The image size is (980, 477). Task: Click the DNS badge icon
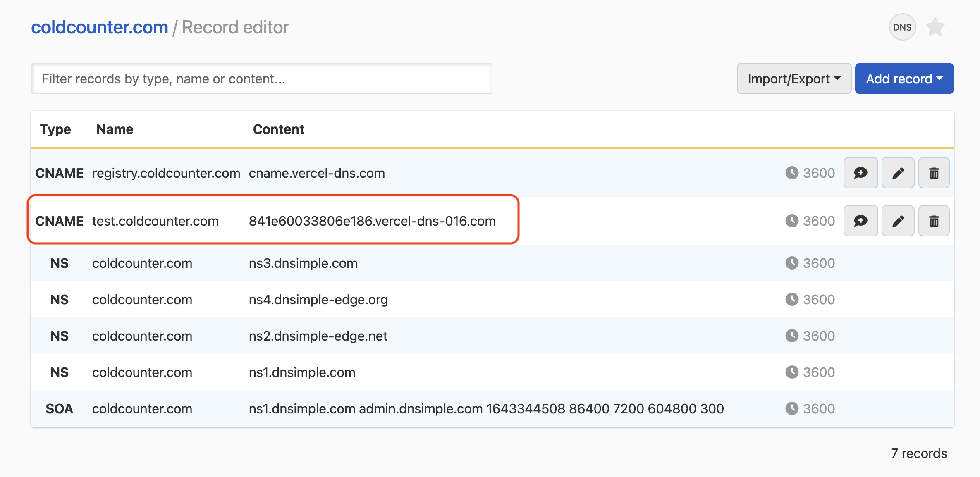coord(902,27)
